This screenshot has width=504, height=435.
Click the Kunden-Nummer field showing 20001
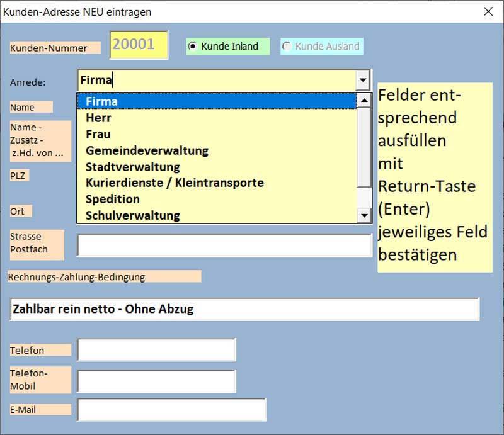tap(139, 45)
